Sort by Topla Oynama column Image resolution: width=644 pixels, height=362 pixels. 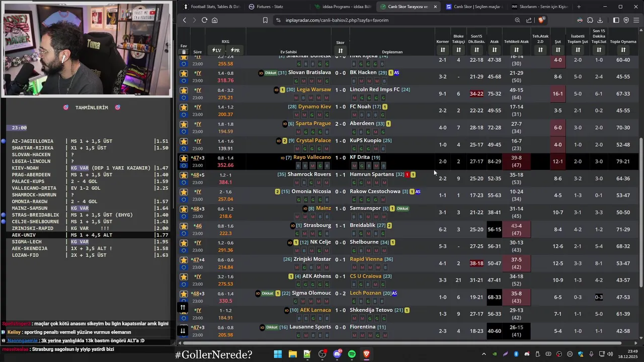pyautogui.click(x=623, y=50)
